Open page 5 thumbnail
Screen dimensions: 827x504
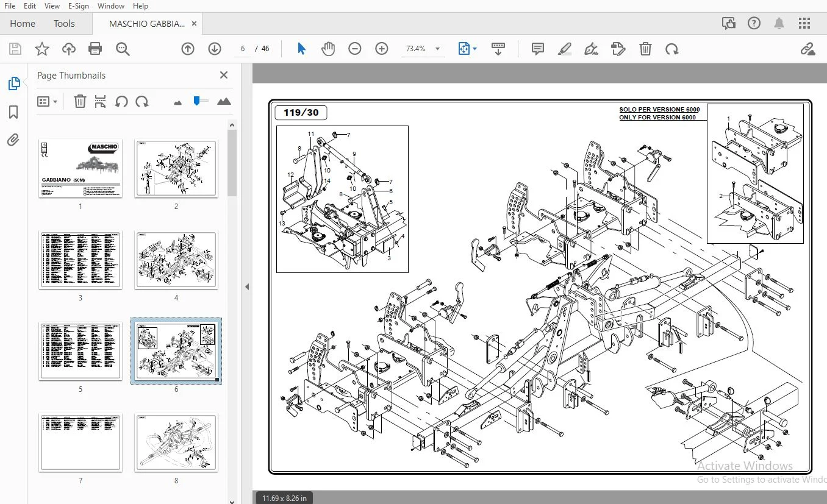pos(81,351)
